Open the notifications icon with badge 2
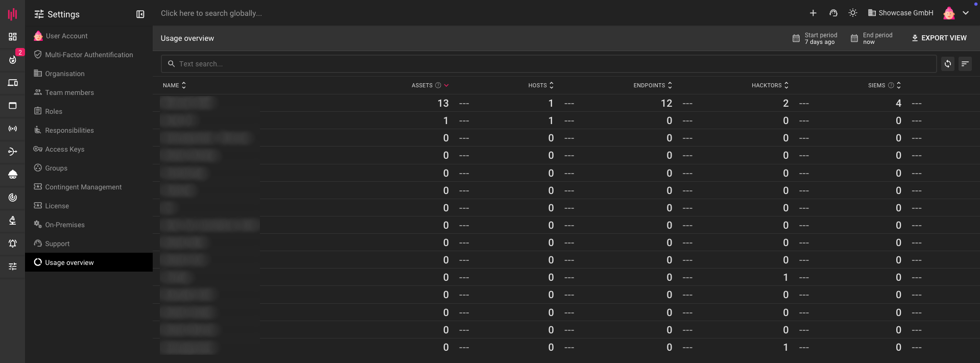 click(13, 59)
